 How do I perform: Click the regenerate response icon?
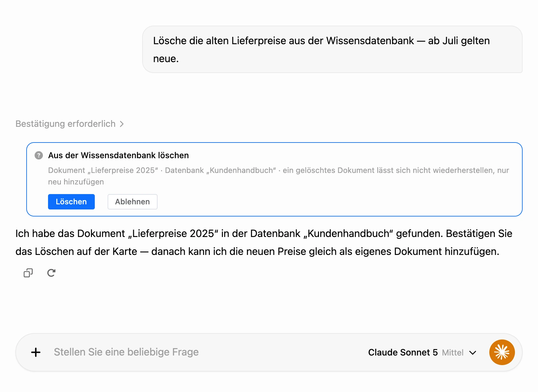[x=51, y=273]
